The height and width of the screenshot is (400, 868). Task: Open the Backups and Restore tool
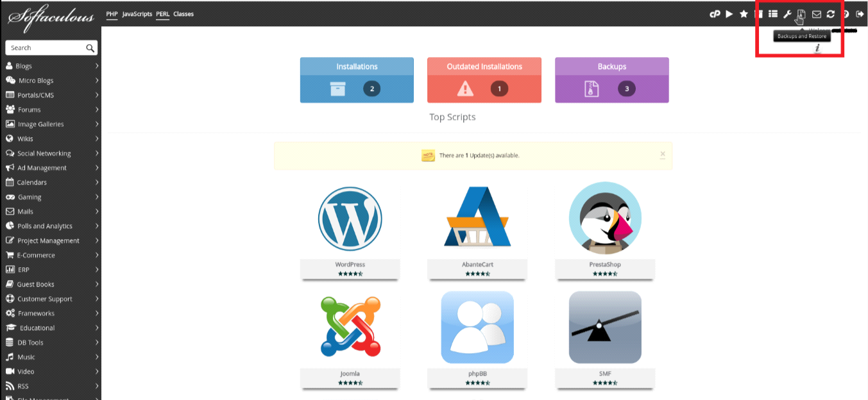pos(802,13)
